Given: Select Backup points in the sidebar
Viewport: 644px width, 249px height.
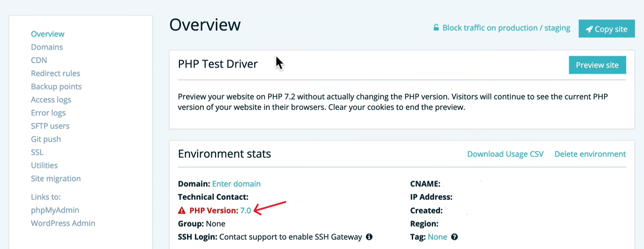Looking at the screenshot, I should tap(56, 87).
